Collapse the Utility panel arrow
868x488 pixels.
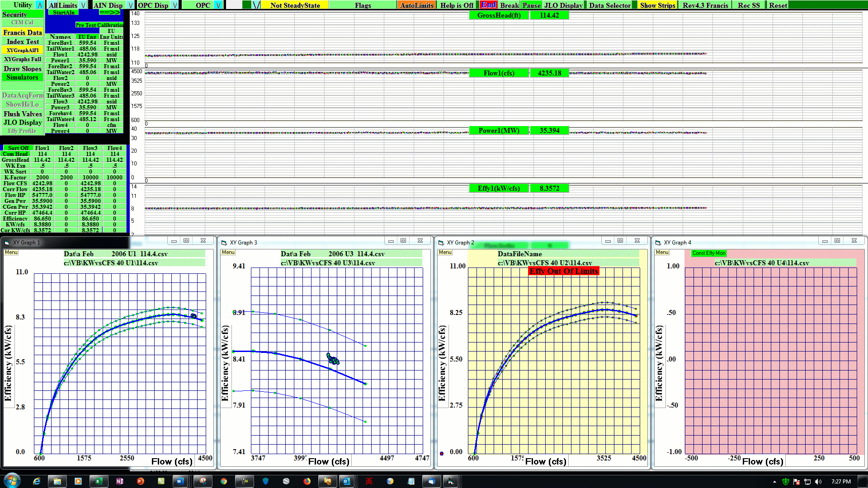coord(40,5)
